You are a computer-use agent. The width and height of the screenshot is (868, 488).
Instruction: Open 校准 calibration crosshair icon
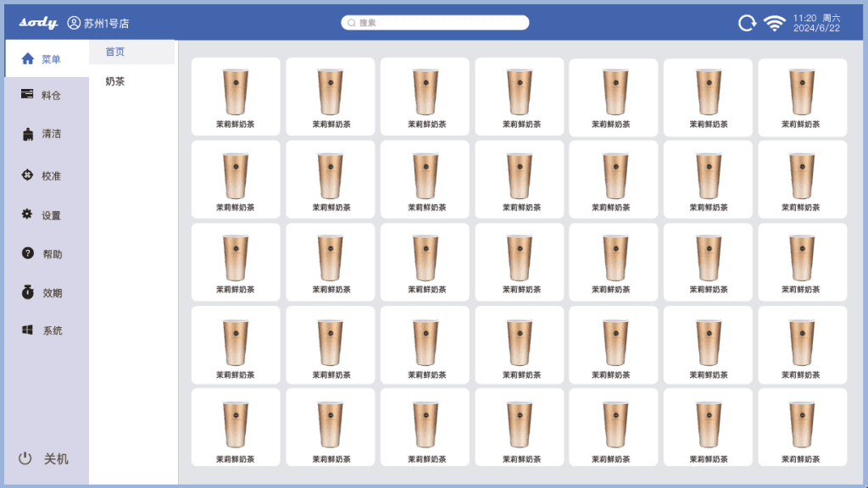(x=27, y=175)
